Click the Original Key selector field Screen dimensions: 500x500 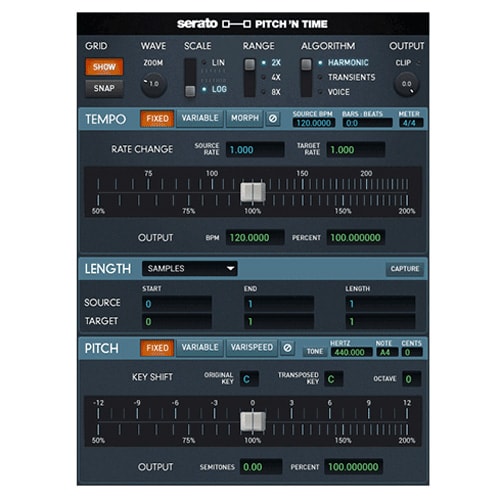pyautogui.click(x=249, y=379)
